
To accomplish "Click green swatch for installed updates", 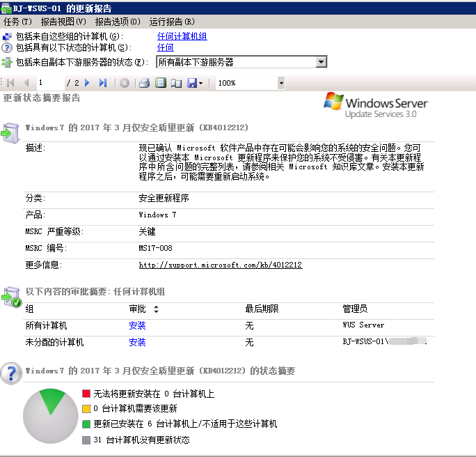I will [x=86, y=424].
